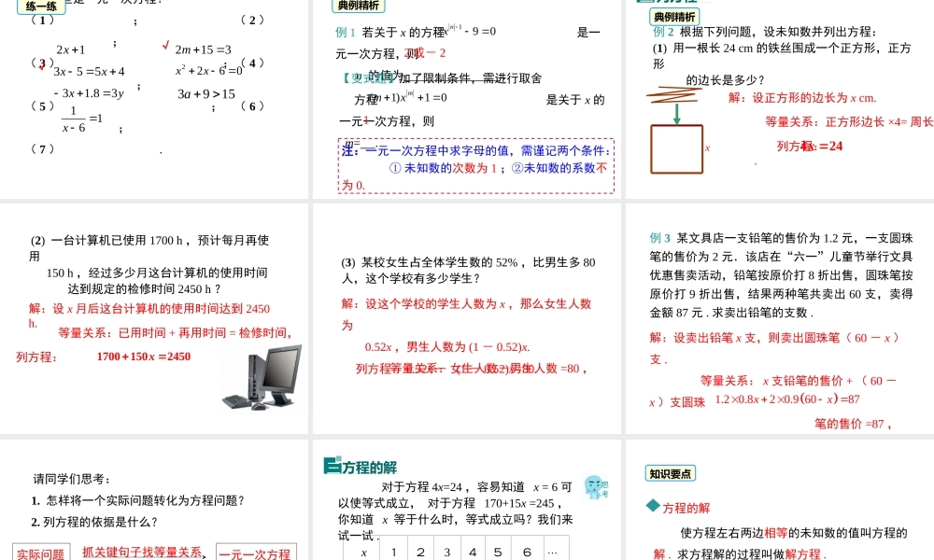934x560 pixels.
Task: Select the equation 3x-5=5x+4
Action: point(90,72)
